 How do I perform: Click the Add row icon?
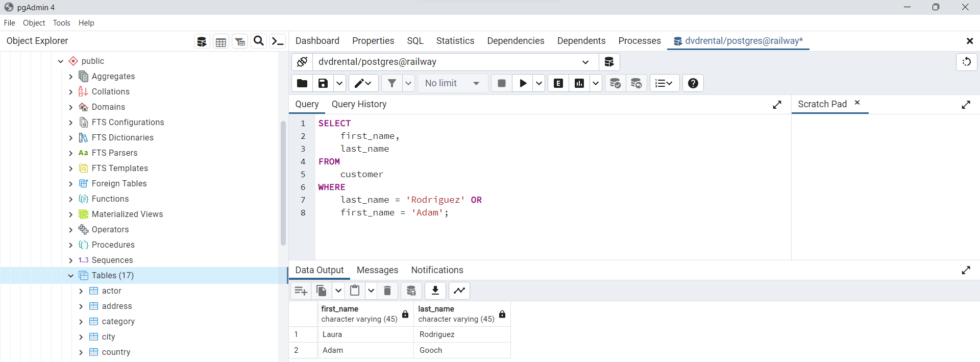point(301,291)
